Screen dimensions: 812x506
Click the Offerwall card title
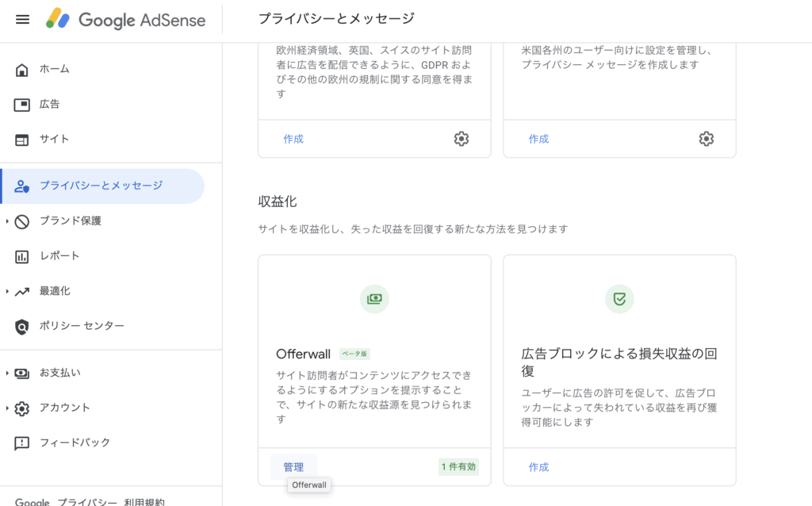click(x=303, y=355)
